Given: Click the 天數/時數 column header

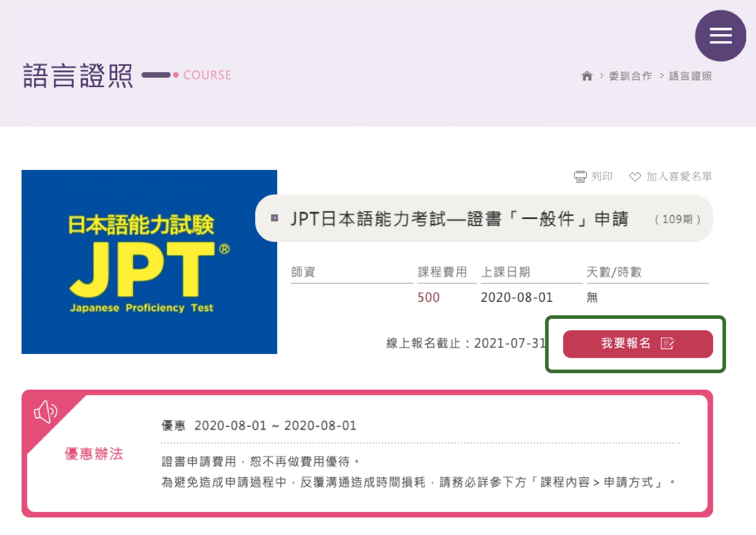Looking at the screenshot, I should 614,272.
